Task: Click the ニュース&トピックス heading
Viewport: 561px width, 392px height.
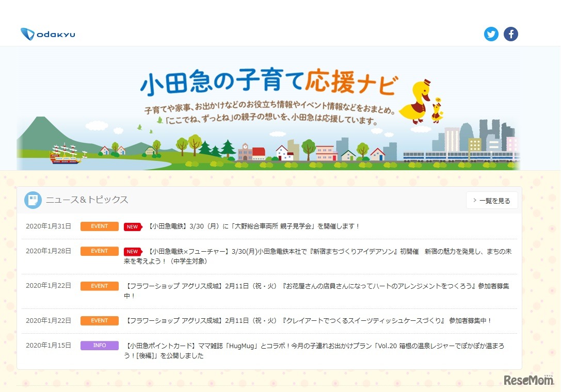Action: 87,200
